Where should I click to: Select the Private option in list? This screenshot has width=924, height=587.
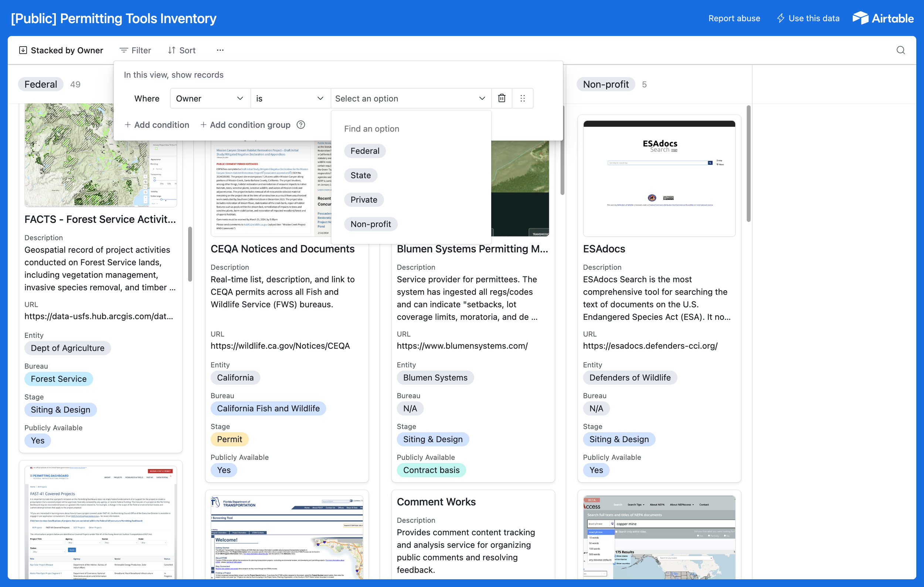tap(363, 200)
